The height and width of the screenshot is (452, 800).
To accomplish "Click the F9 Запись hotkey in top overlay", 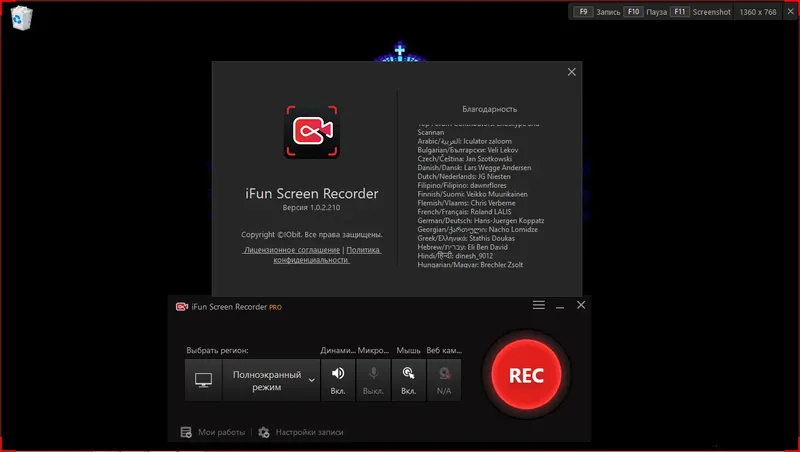I will pyautogui.click(x=596, y=12).
